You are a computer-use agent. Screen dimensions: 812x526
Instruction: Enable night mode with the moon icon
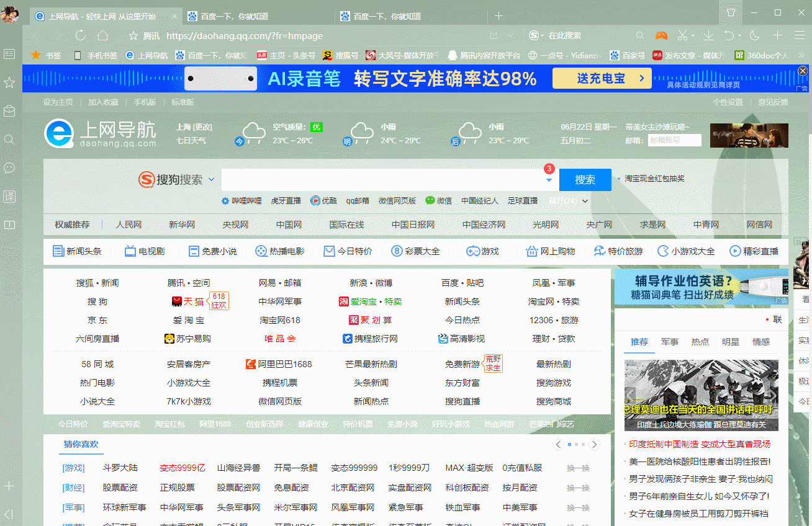click(755, 35)
